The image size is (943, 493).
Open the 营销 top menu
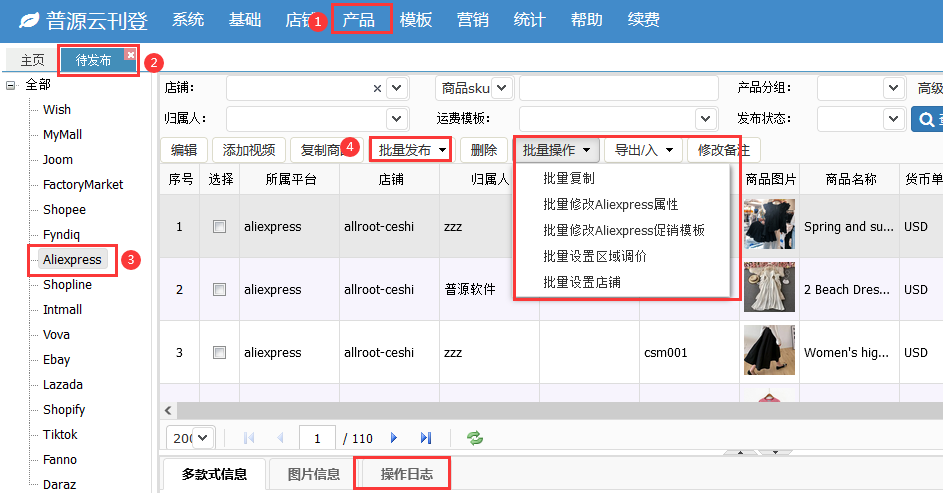click(473, 20)
